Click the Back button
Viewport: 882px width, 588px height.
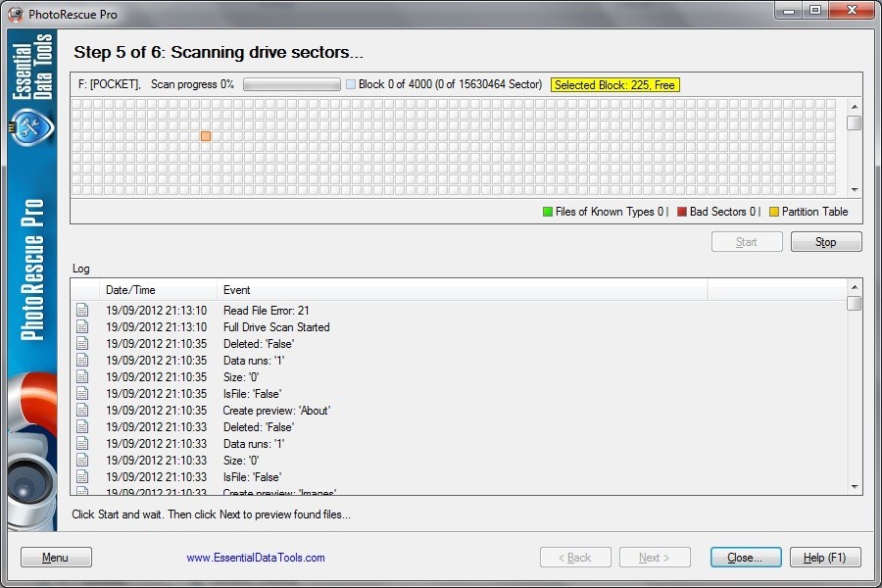[575, 558]
